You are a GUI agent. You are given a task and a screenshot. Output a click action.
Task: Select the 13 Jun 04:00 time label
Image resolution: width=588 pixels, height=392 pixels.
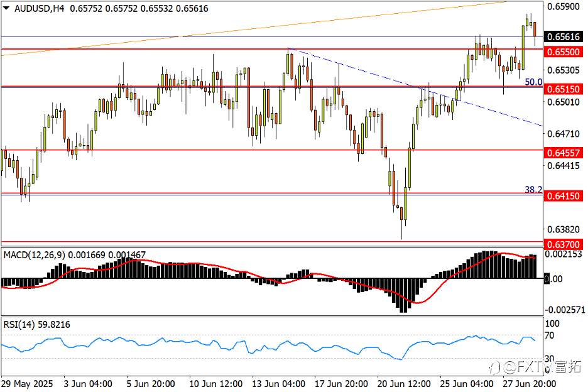pos(278,384)
